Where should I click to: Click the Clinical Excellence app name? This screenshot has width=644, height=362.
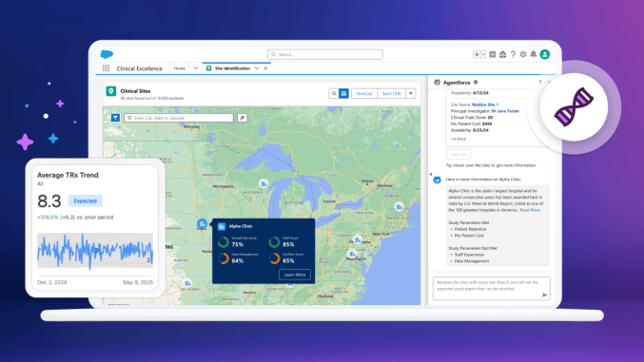coord(139,68)
